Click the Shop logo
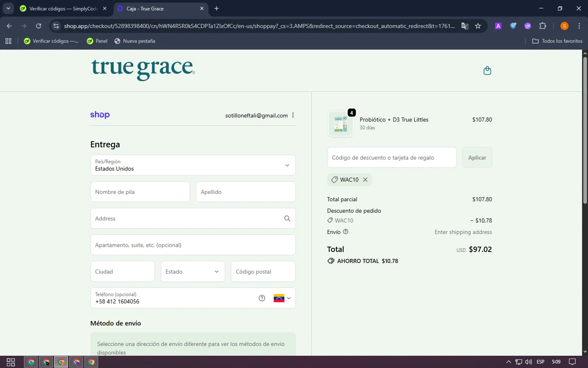588x368 pixels. point(100,115)
